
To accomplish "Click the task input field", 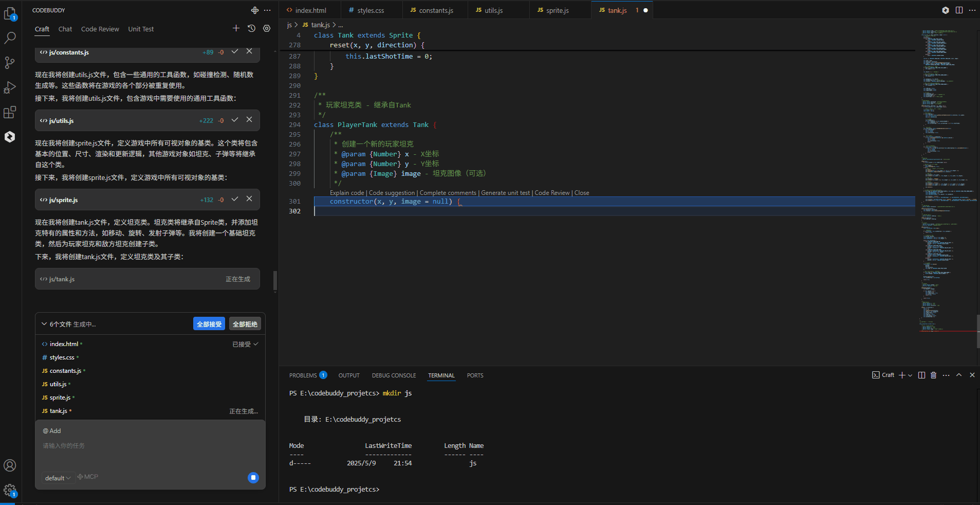I will tap(149, 446).
